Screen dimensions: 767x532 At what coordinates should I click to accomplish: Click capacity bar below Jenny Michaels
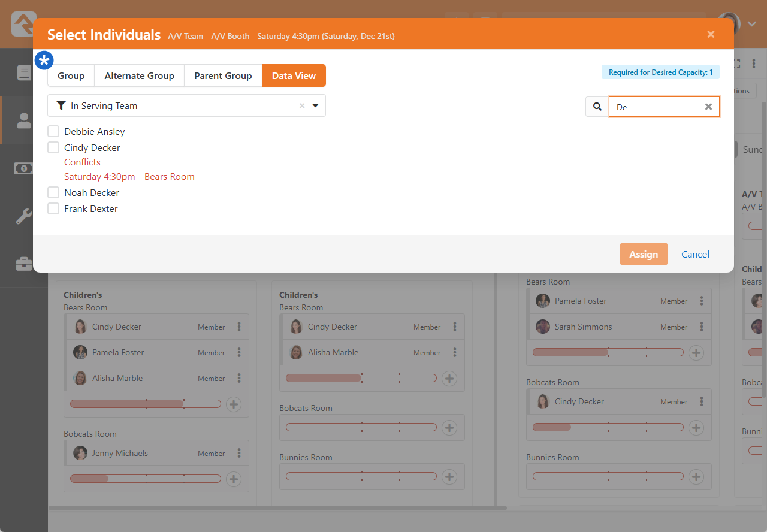146,479
